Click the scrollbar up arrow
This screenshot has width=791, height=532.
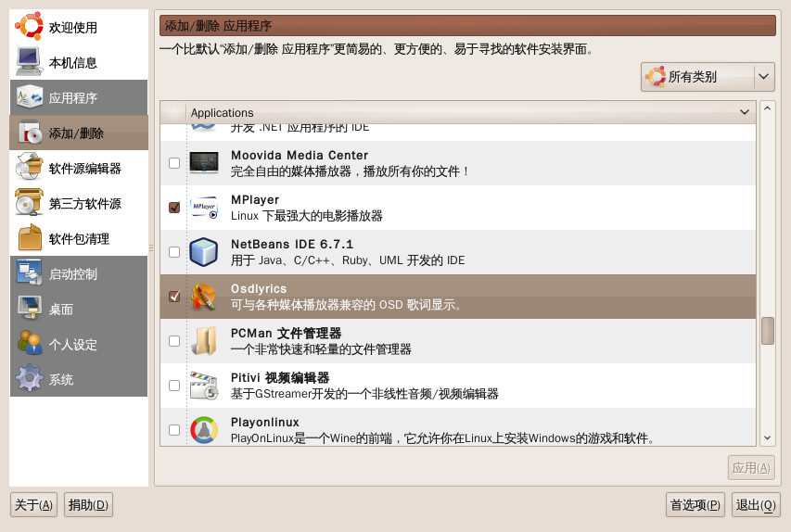(768, 108)
